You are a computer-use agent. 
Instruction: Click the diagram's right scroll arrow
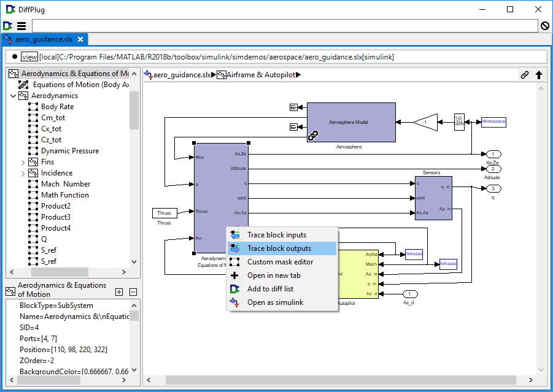point(531,380)
